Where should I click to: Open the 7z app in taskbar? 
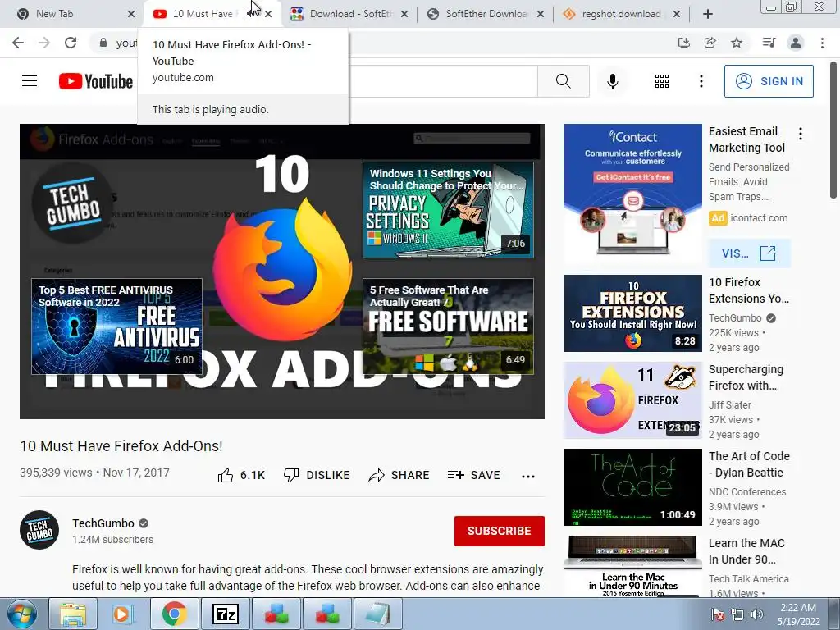(225, 614)
